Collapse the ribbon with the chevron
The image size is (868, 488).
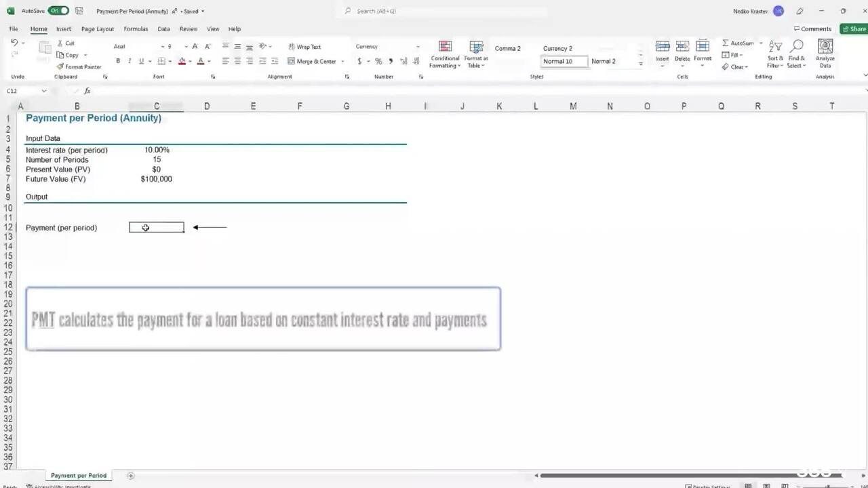click(x=865, y=76)
